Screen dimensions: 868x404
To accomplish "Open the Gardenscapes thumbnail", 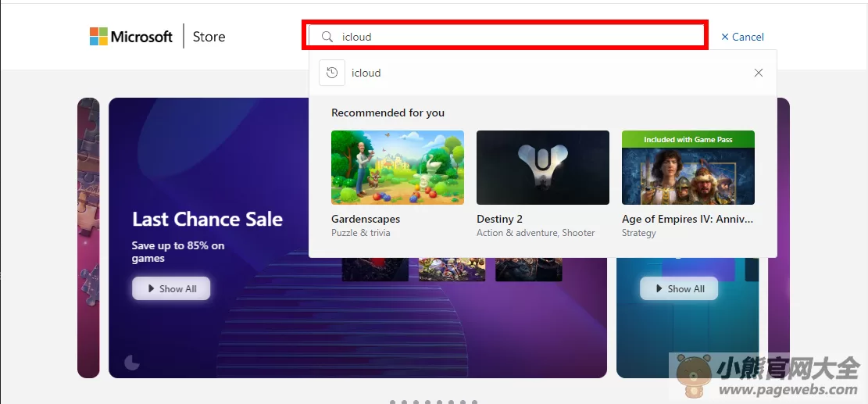I will (x=398, y=168).
